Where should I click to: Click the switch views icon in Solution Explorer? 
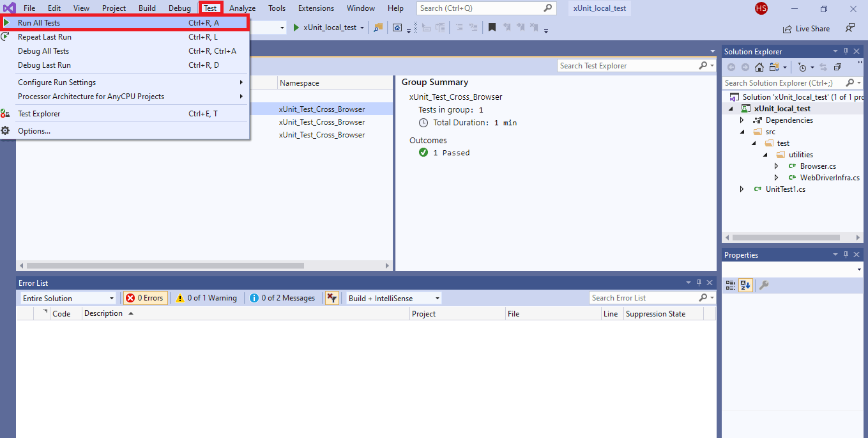773,67
